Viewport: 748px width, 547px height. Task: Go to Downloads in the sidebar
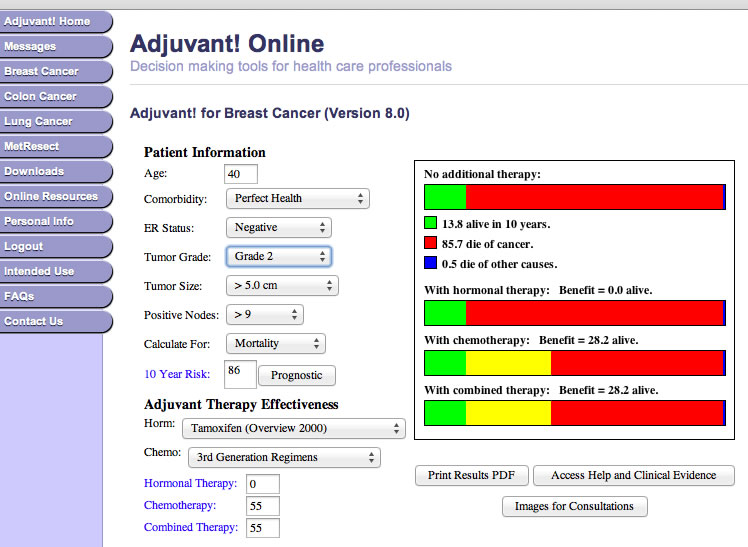click(56, 172)
